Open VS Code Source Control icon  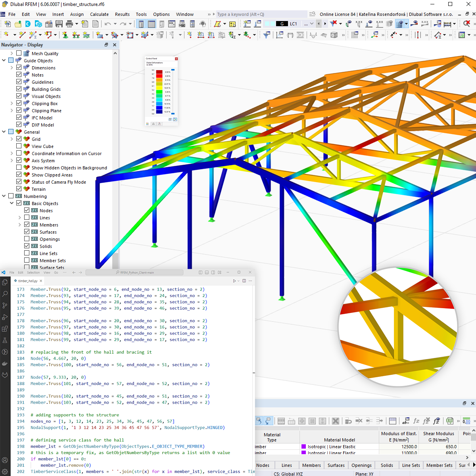click(5, 305)
